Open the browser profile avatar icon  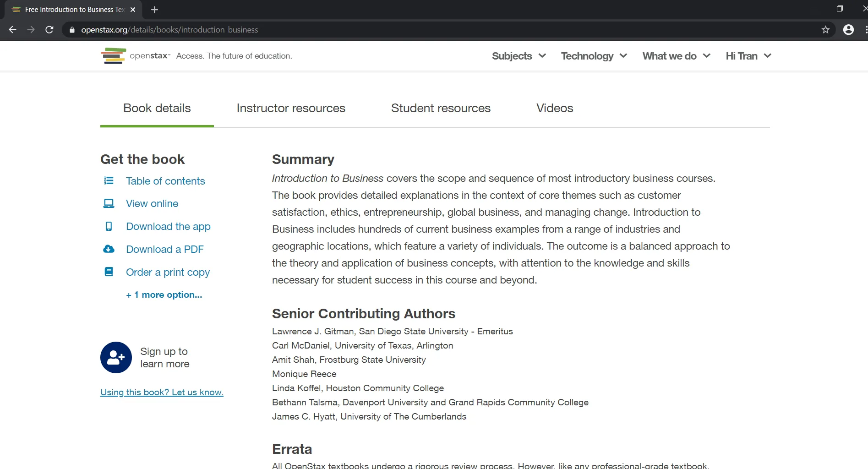pyautogui.click(x=848, y=30)
